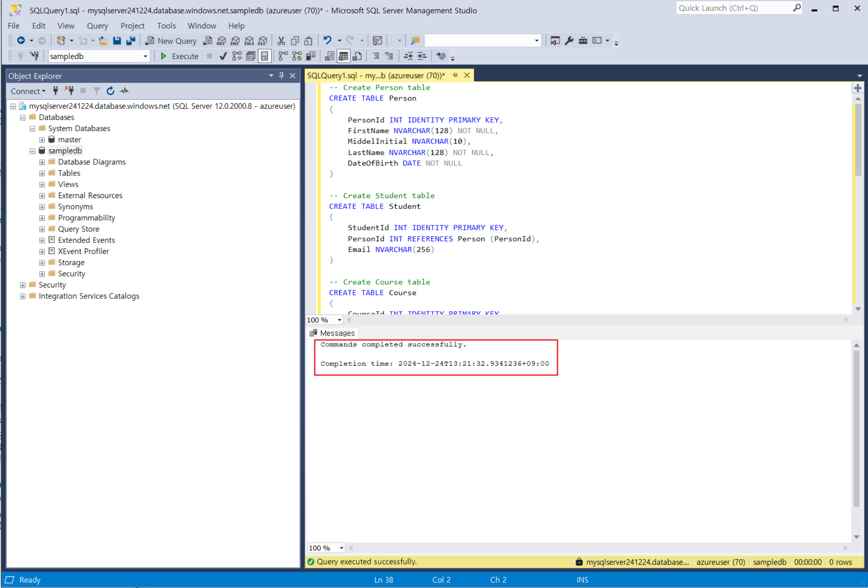Screen dimensions: 868x588
Task: Toggle Results to Grid mode
Action: [x=343, y=56]
